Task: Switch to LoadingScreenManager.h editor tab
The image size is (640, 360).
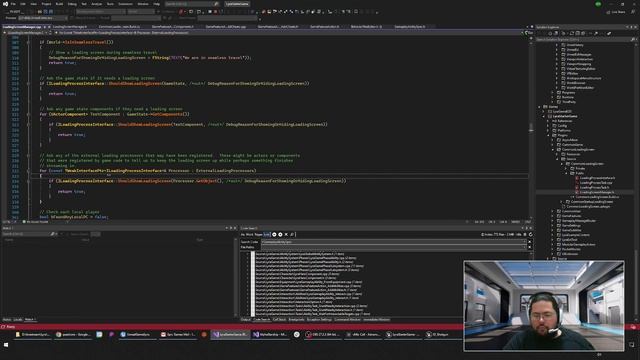Action: [69, 27]
